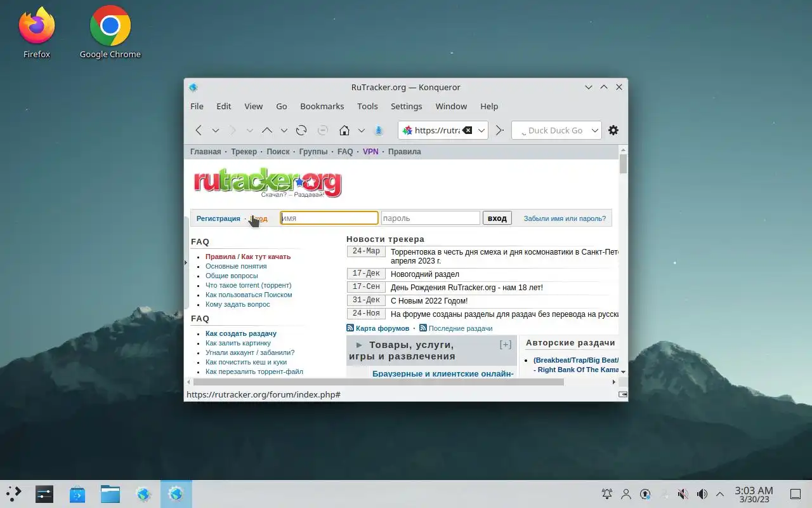This screenshot has height=508, width=812.
Task: Stop loading with the stop icon
Action: tap(322, 130)
